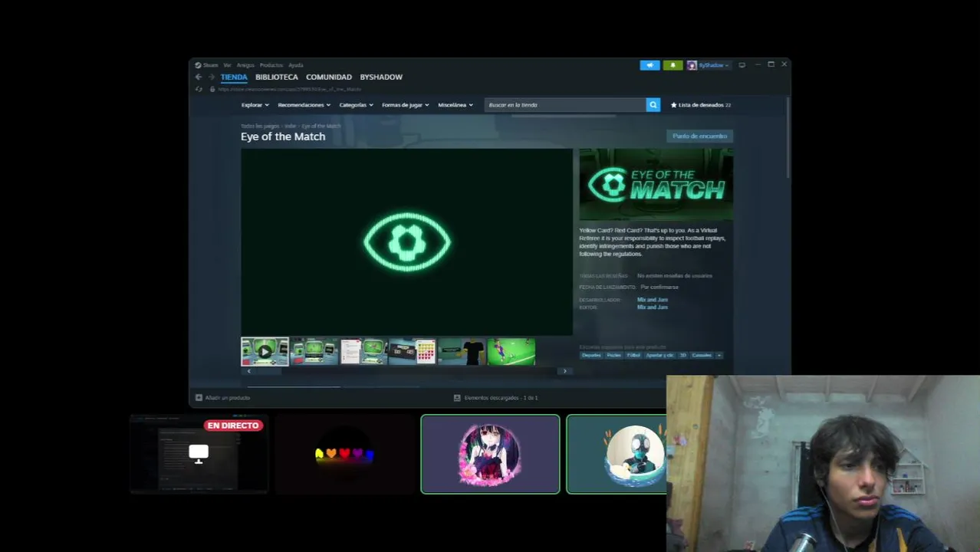Image resolution: width=980 pixels, height=552 pixels.
Task: Click the Apuntar y clic tag
Action: [659, 356]
